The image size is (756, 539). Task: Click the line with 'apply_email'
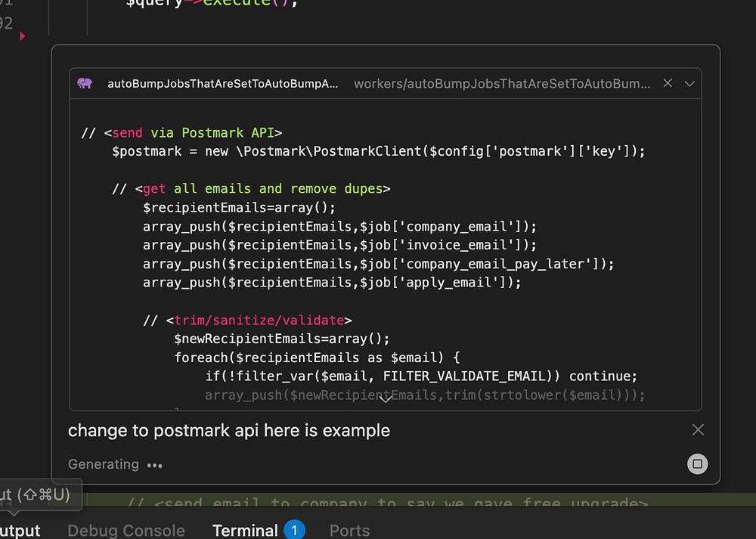[332, 283]
